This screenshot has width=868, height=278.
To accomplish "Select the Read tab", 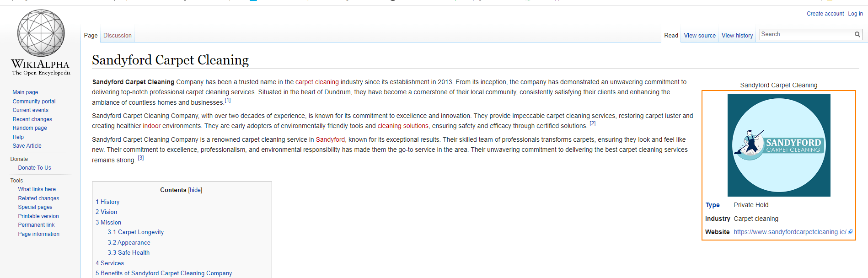I will coord(671,36).
